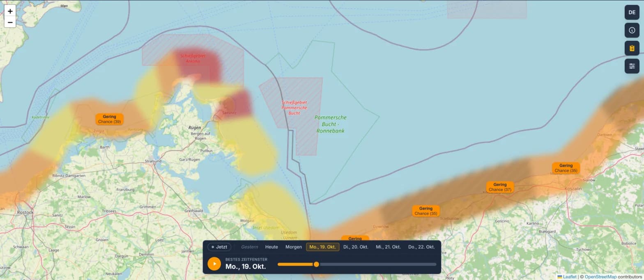Click the Schießgebiet Pommersche Bucht label
This screenshot has height=280, width=644.
[294, 107]
